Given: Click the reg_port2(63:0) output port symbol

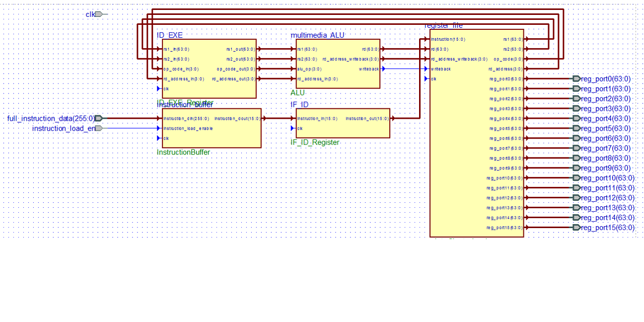Looking at the screenshot, I should coord(576,98).
